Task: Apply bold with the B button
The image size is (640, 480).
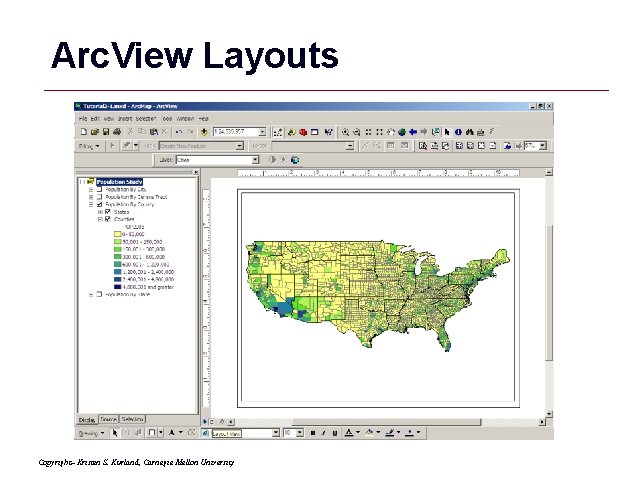Action: coord(313,433)
